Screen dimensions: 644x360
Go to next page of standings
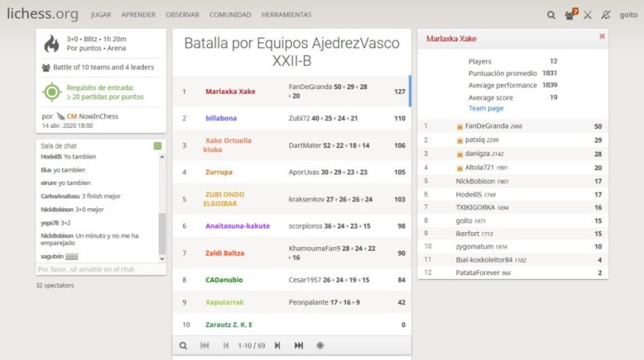[277, 346]
